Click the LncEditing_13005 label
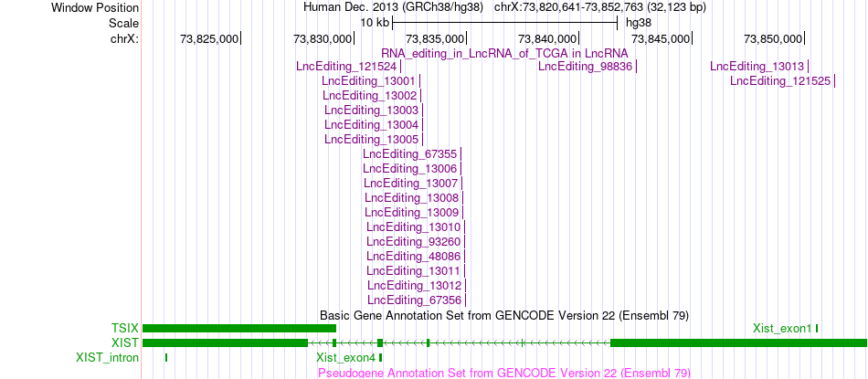 tap(372, 139)
